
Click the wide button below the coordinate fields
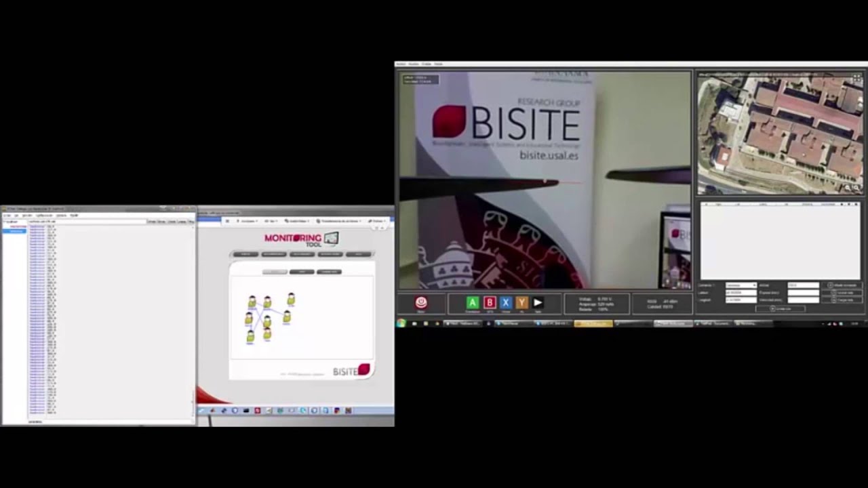tap(780, 308)
